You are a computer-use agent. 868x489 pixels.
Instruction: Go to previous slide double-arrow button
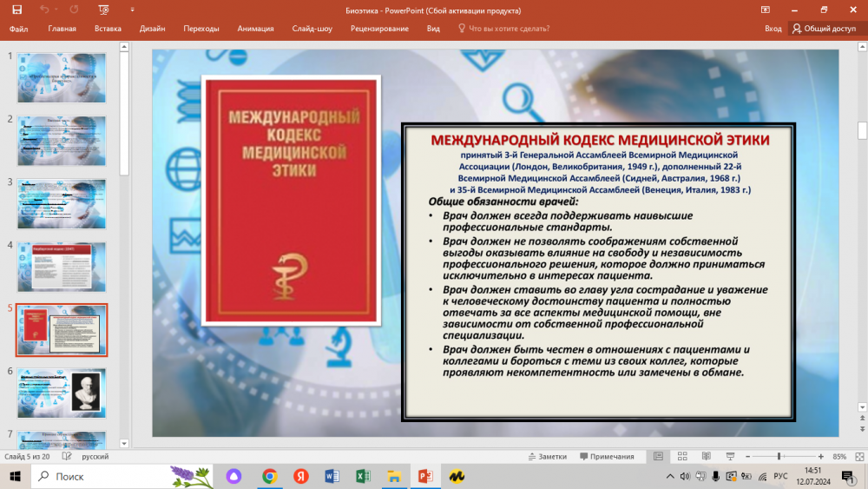(x=862, y=419)
